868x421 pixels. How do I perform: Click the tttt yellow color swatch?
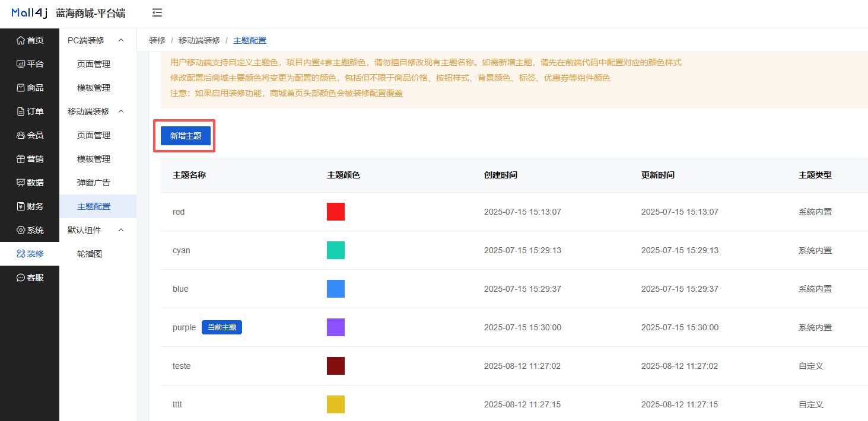point(336,404)
